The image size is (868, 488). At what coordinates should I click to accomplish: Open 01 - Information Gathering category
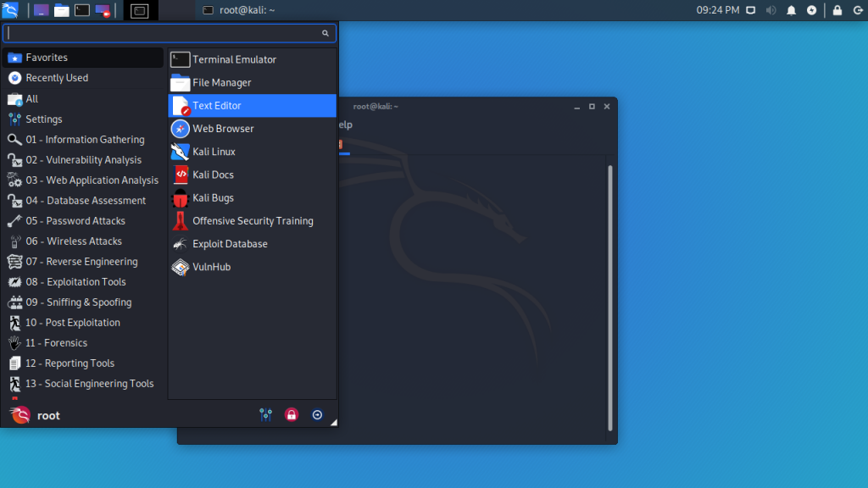[83, 140]
